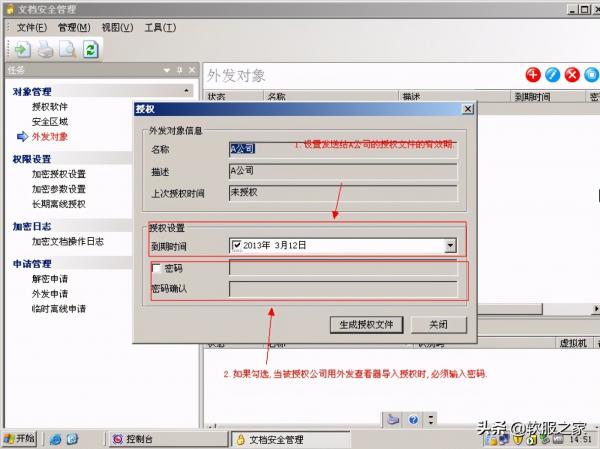
Task: Click the 权限设置 section header
Action: tap(32, 159)
